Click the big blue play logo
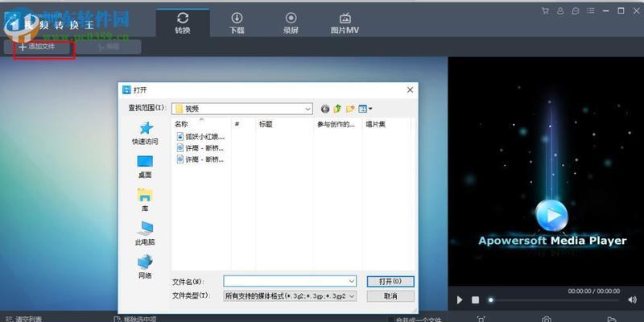 click(551, 215)
